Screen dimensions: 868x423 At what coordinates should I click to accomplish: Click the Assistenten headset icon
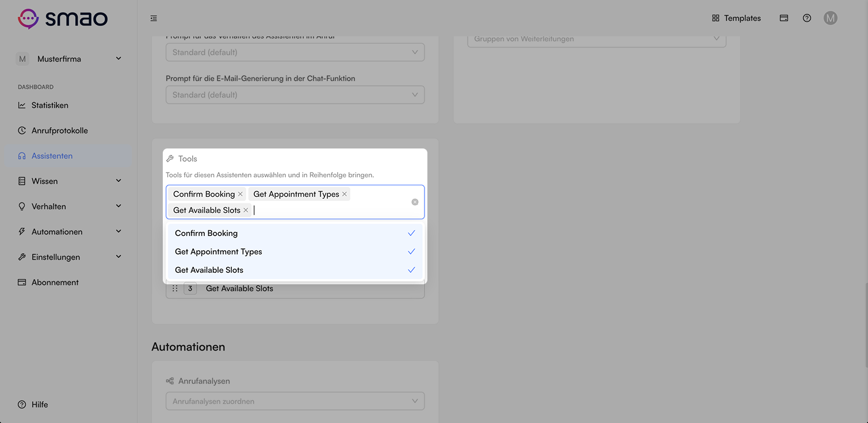(x=22, y=156)
